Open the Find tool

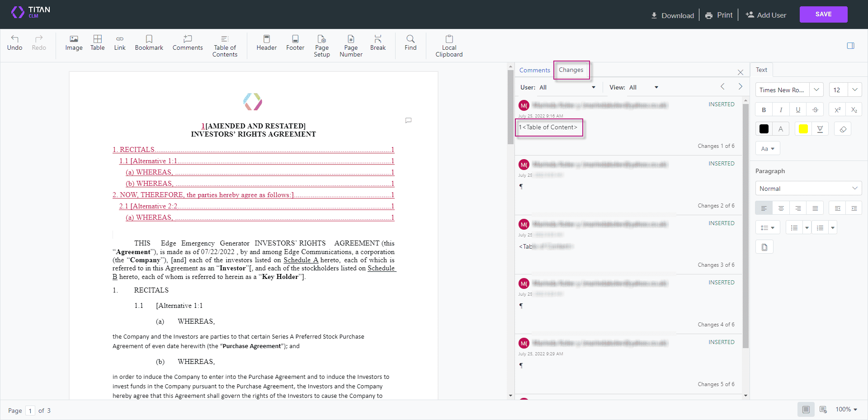click(410, 44)
